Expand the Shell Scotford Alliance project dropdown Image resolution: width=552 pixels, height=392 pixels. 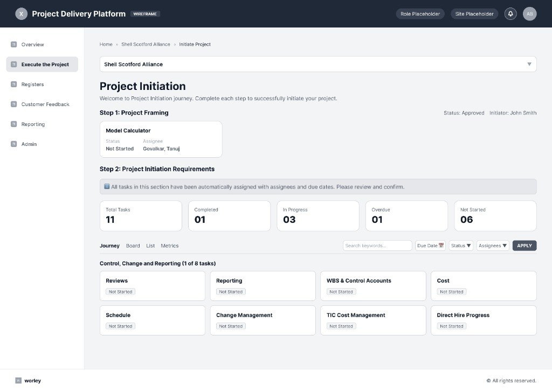(318, 64)
